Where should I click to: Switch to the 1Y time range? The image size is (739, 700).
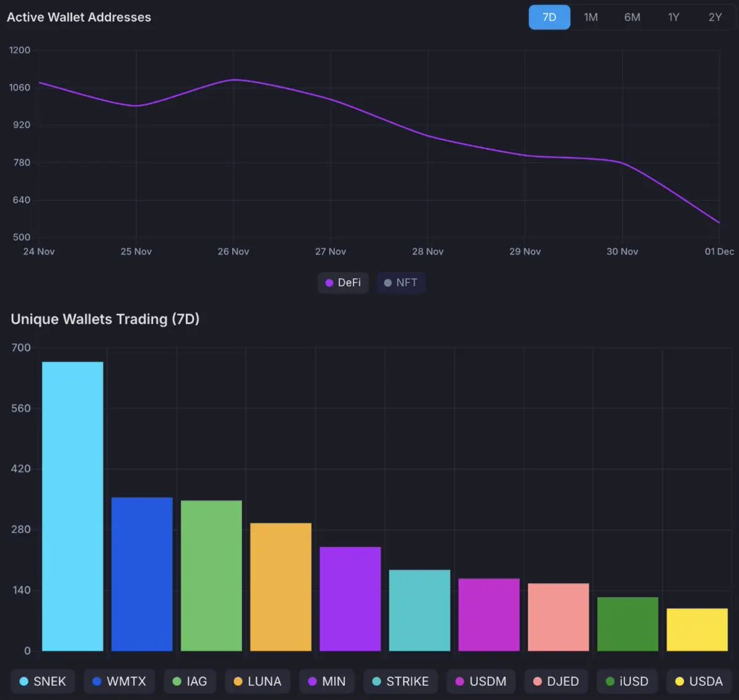click(x=674, y=17)
